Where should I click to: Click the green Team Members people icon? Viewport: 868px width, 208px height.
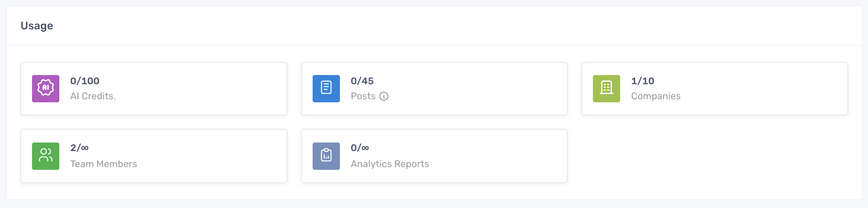(46, 156)
